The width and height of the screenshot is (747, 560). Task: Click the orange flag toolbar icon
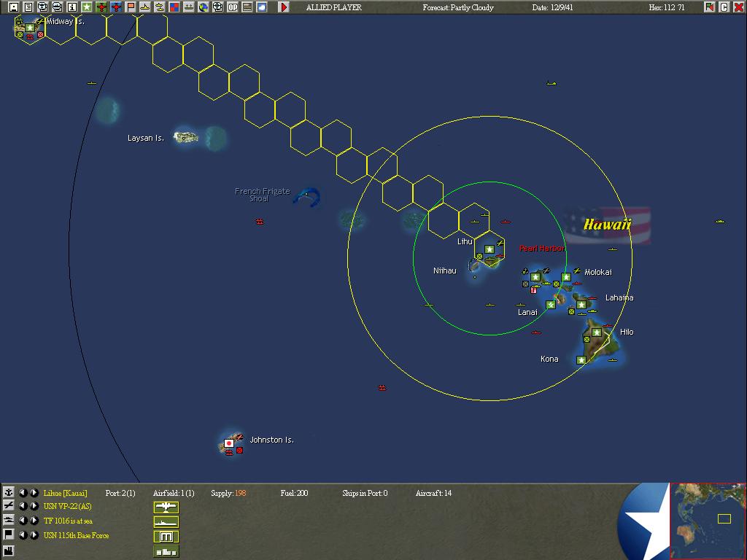[131, 7]
